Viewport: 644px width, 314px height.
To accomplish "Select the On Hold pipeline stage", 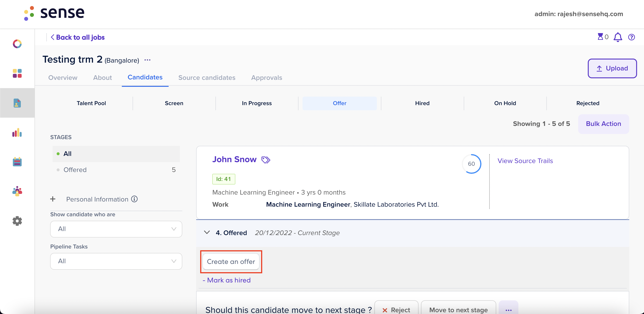I will [505, 103].
